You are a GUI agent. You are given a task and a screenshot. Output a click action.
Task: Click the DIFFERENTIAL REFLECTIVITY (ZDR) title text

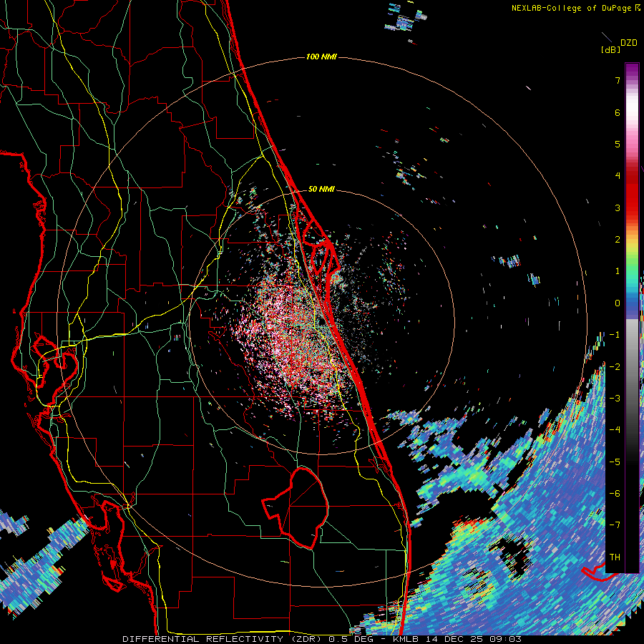tap(223, 639)
